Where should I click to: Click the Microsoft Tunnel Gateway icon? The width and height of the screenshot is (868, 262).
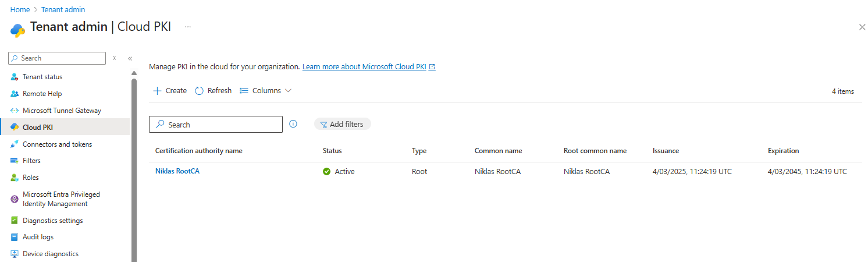[15, 111]
